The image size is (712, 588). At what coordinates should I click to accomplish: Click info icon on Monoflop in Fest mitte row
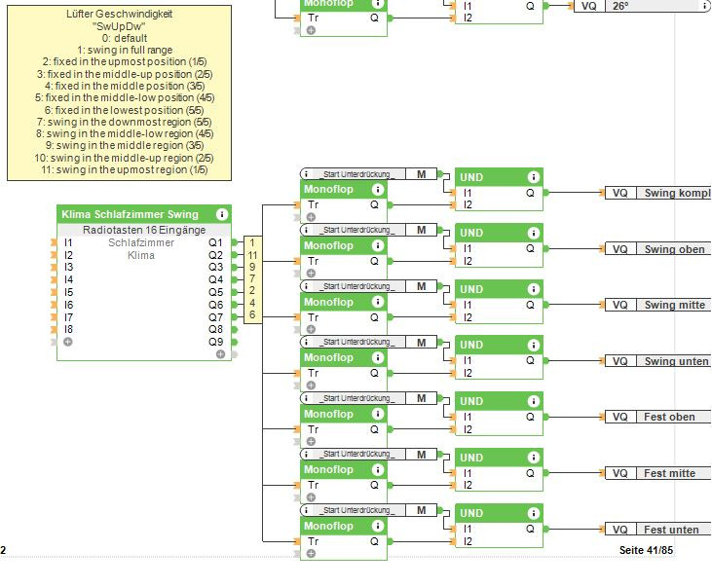click(377, 470)
